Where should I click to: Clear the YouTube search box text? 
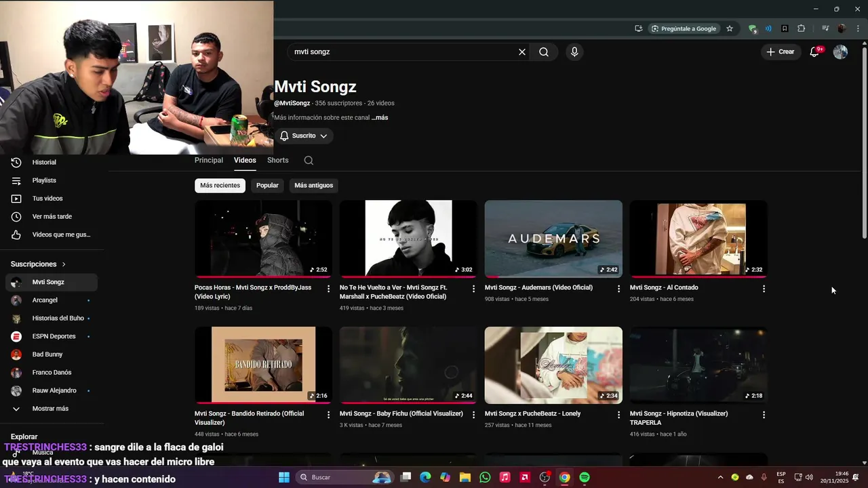[522, 52]
